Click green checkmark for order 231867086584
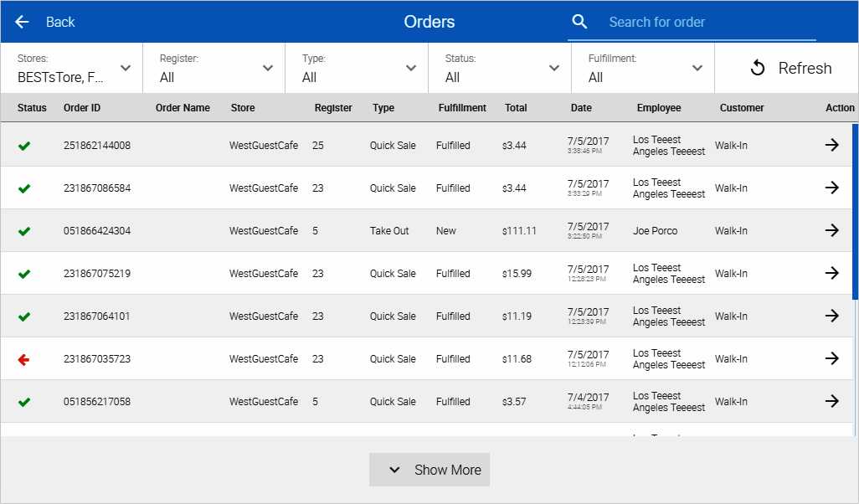 pos(24,188)
